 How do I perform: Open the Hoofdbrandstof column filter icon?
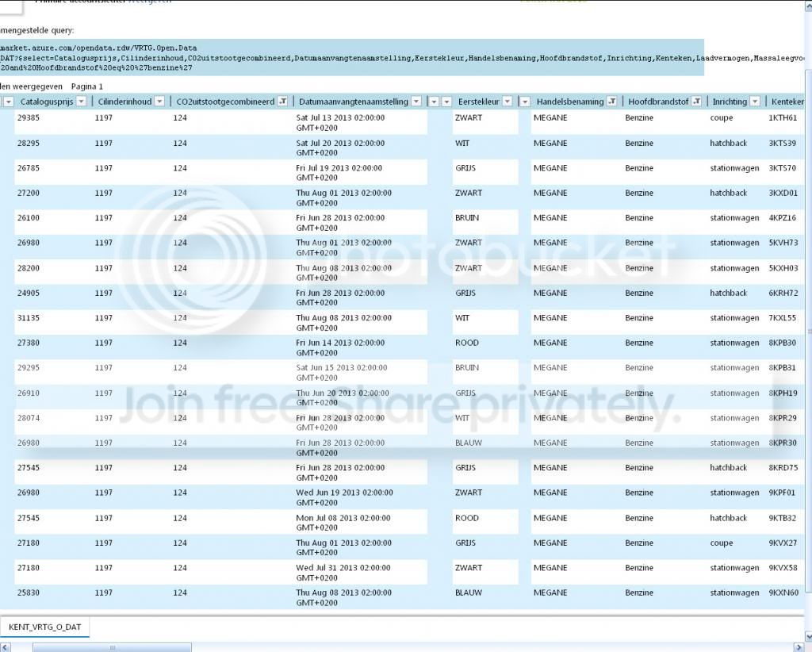695,102
